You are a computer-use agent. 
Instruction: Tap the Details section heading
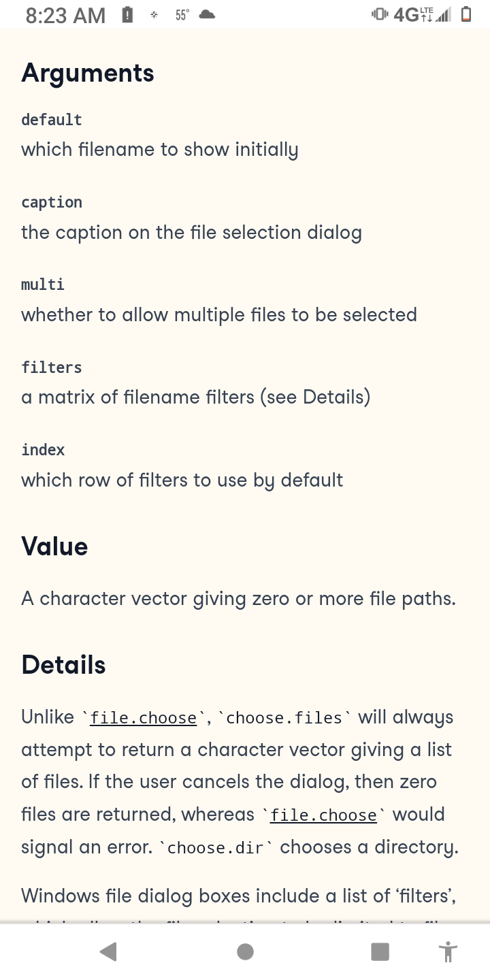point(63,665)
